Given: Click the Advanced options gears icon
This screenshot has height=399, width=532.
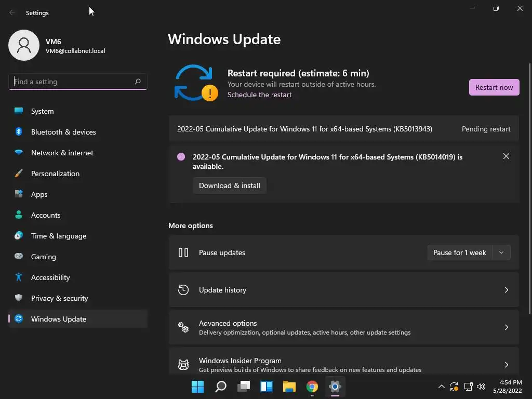Looking at the screenshot, I should pyautogui.click(x=183, y=327).
